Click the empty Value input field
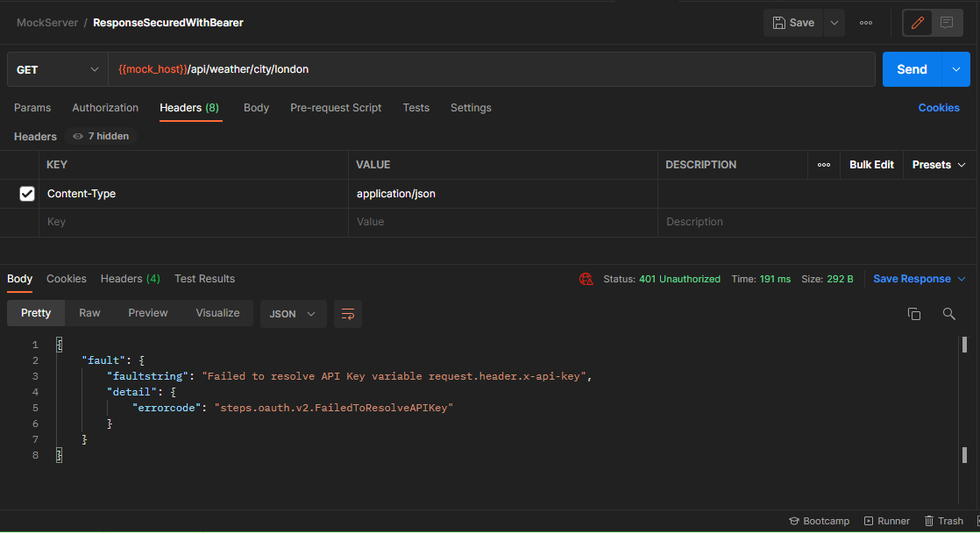Screen dimensions: 980x534 (x=503, y=222)
